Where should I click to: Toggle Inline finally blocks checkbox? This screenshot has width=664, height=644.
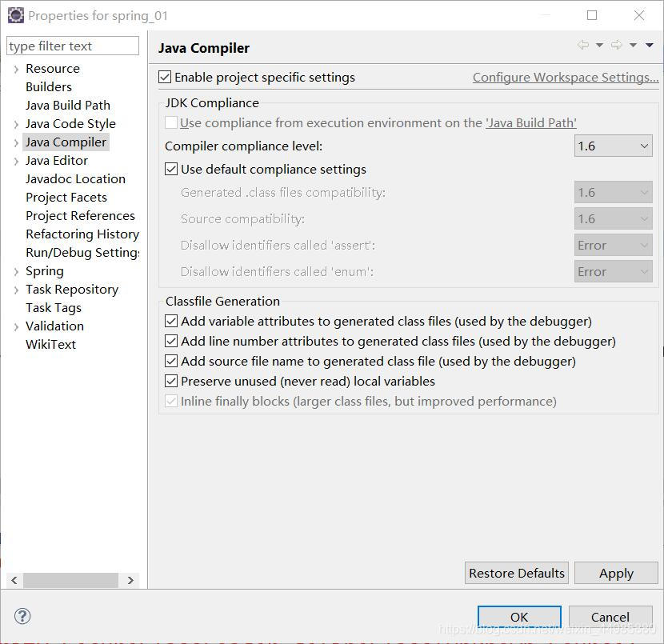coord(171,401)
